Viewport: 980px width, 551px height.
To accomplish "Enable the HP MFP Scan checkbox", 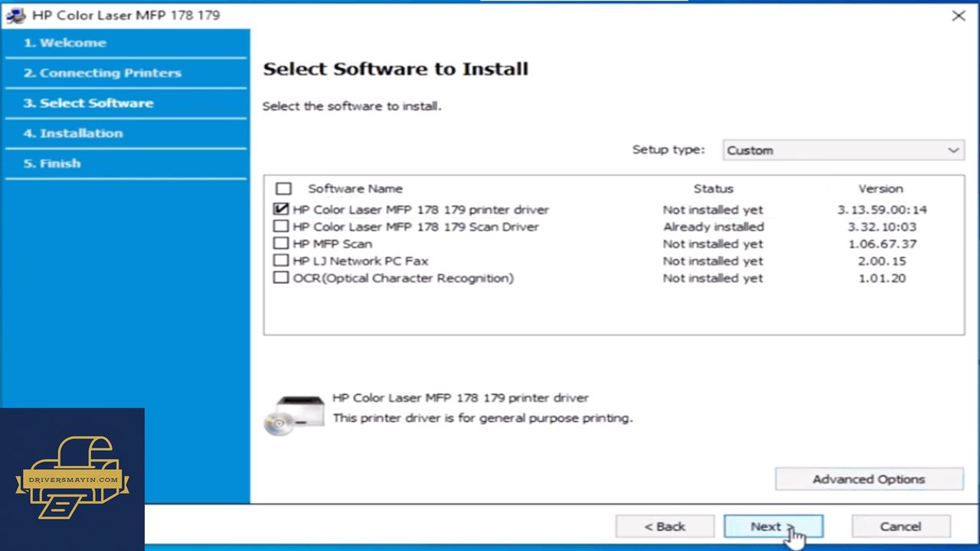I will (281, 243).
